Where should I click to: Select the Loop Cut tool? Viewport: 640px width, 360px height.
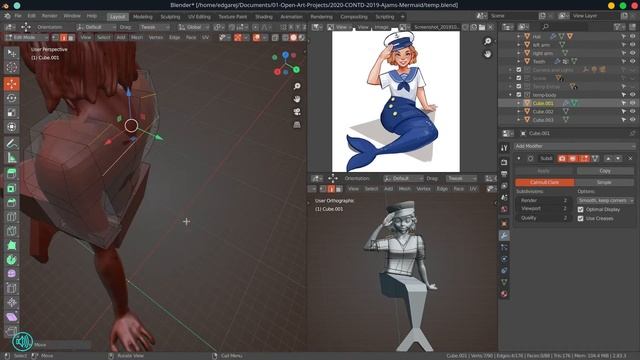pyautogui.click(x=11, y=216)
